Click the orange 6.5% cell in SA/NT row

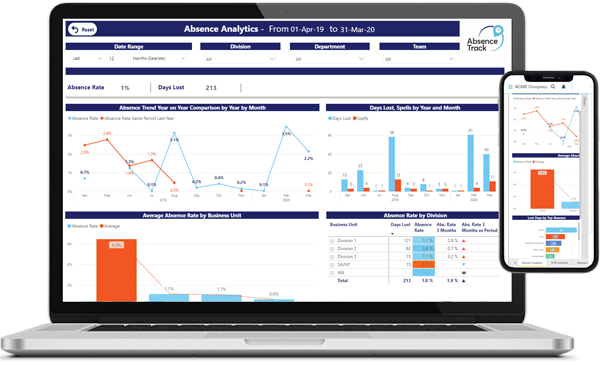pyautogui.click(x=424, y=265)
